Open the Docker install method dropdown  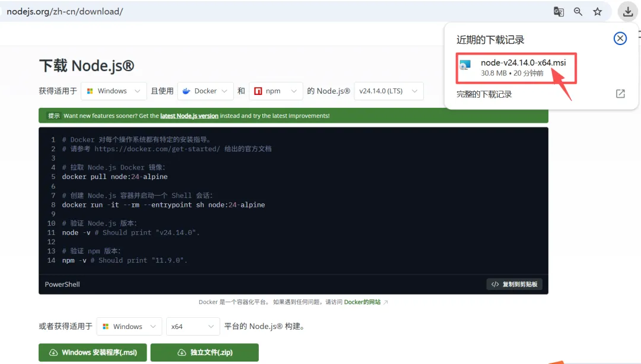(205, 91)
